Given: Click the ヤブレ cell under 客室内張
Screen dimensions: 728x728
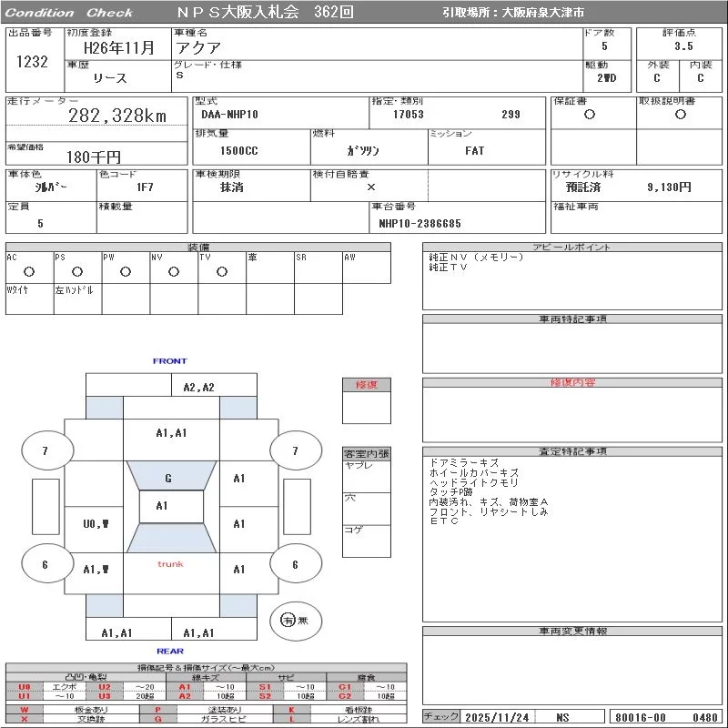Looking at the screenshot, I should 367,477.
